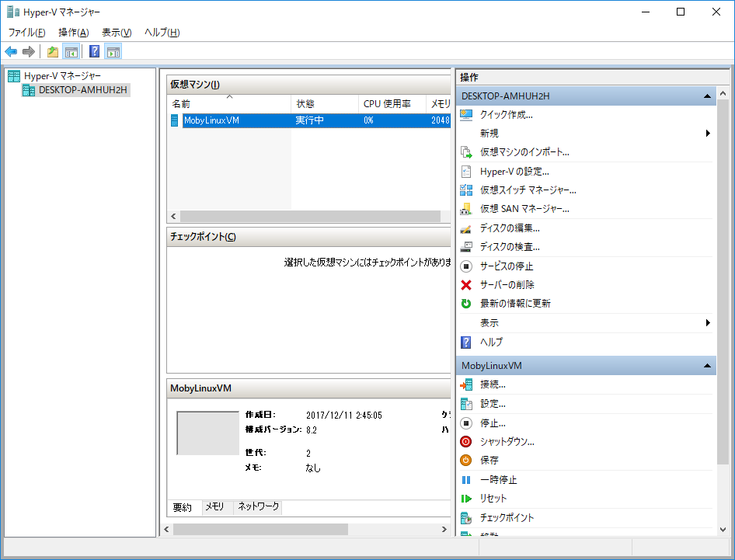Click the VM list horizontal scrollbar
The width and height of the screenshot is (735, 560).
310,216
